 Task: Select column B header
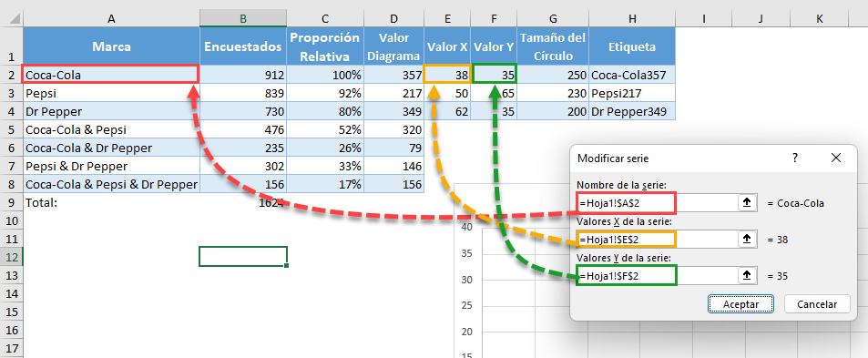point(243,19)
